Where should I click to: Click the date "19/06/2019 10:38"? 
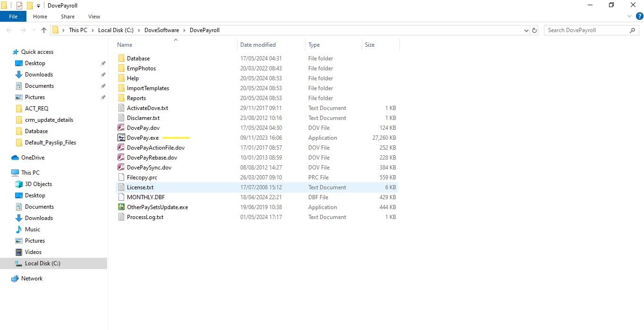(261, 207)
